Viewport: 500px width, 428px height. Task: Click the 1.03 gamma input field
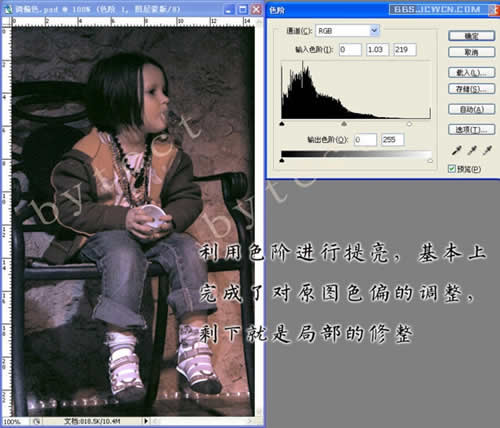coord(377,50)
